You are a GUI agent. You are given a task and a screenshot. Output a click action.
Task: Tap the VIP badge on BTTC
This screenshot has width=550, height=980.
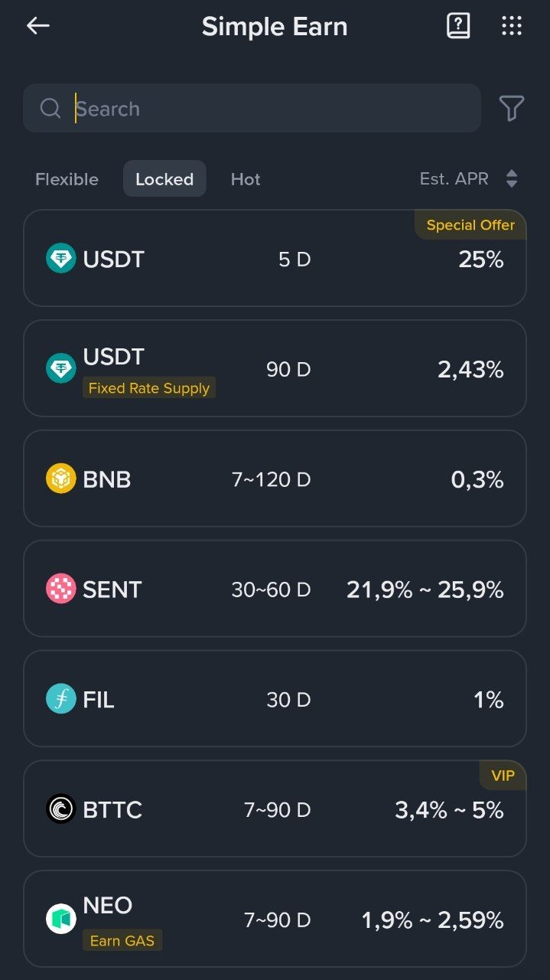(x=503, y=776)
